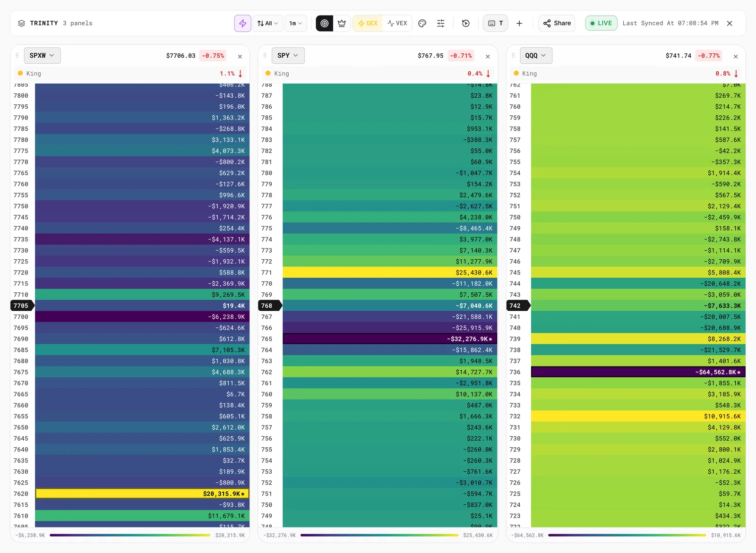756x553 pixels.
Task: Select QQQ current price marker 742
Action: coord(518,306)
